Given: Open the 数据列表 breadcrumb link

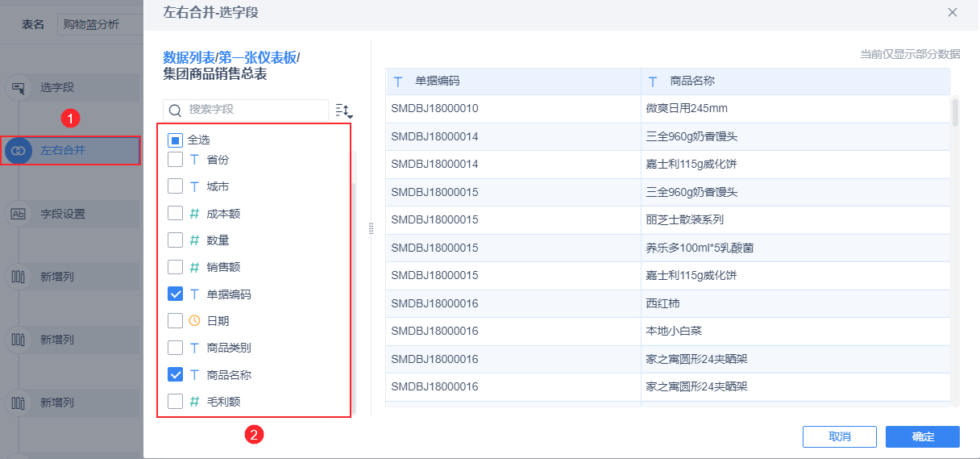Looking at the screenshot, I should 189,57.
